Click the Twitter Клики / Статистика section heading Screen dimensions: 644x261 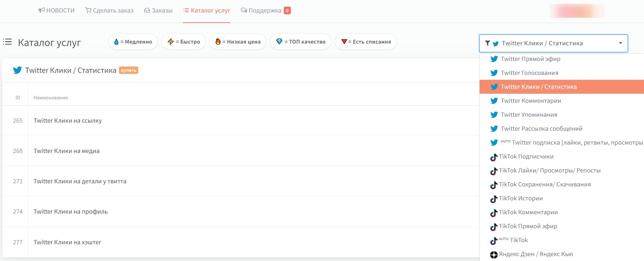[x=71, y=70]
